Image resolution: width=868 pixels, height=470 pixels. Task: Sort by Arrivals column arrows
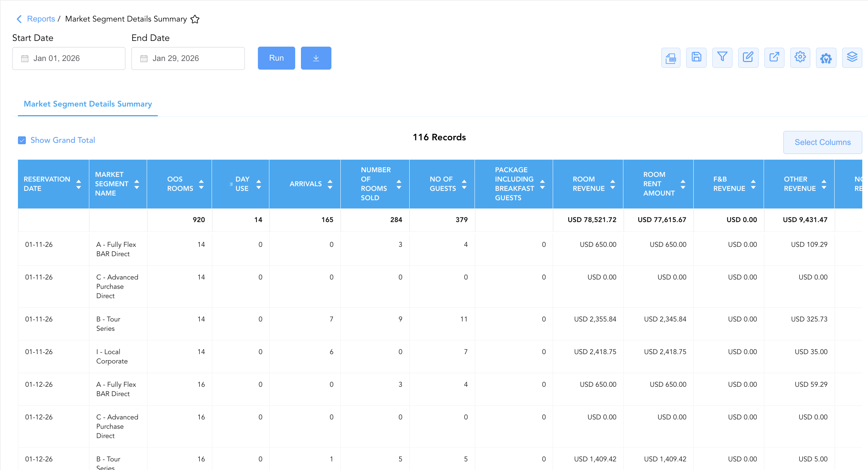pyautogui.click(x=330, y=184)
